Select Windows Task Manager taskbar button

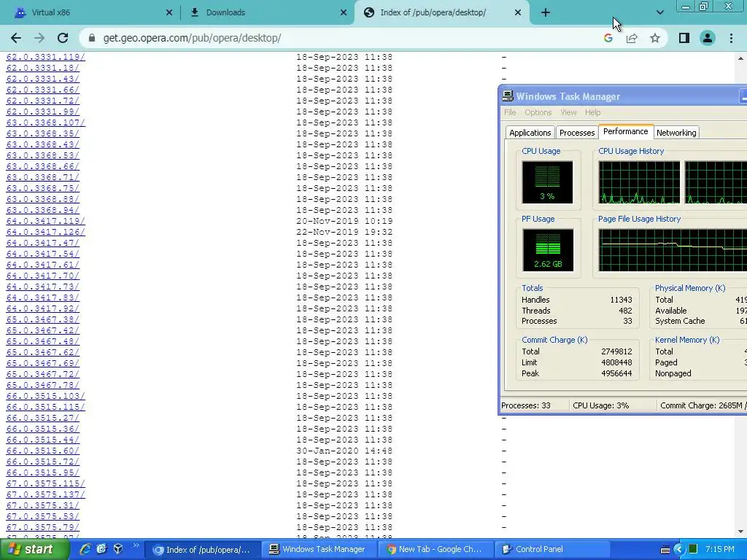[318, 550]
